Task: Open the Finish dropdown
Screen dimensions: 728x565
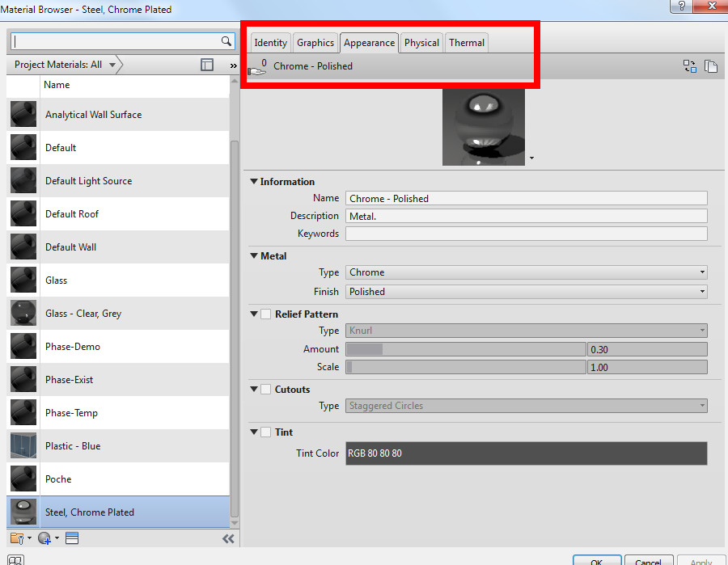Action: click(x=527, y=292)
